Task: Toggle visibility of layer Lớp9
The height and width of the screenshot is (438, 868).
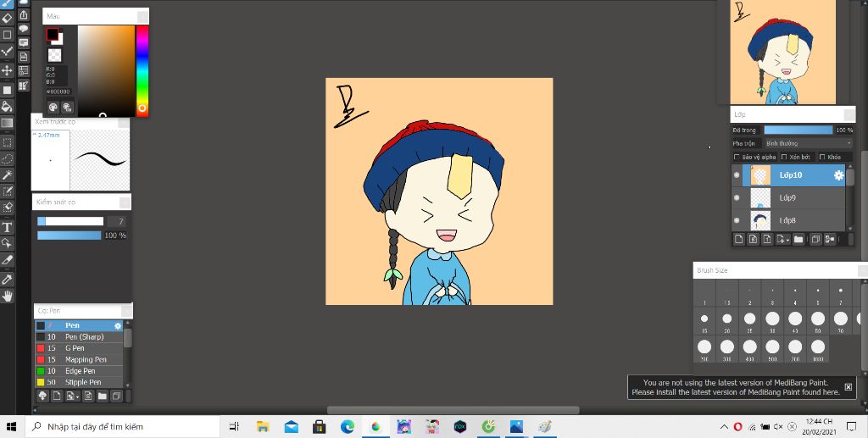Action: point(737,197)
